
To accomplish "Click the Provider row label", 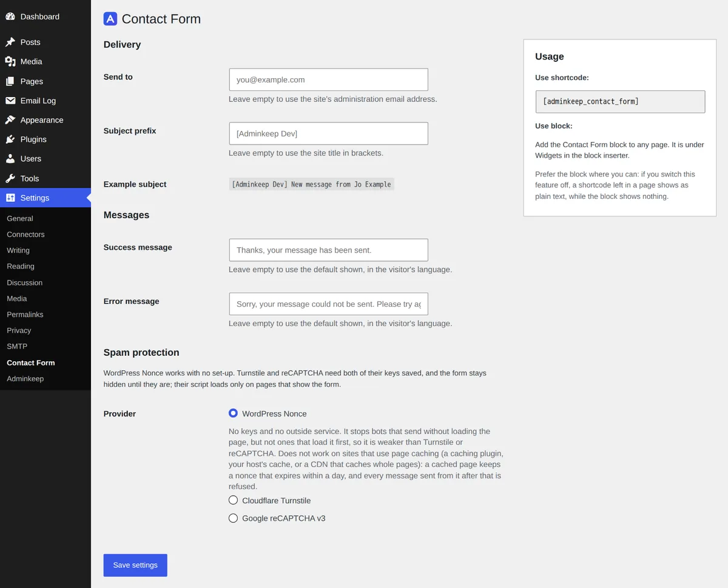I will point(120,413).
